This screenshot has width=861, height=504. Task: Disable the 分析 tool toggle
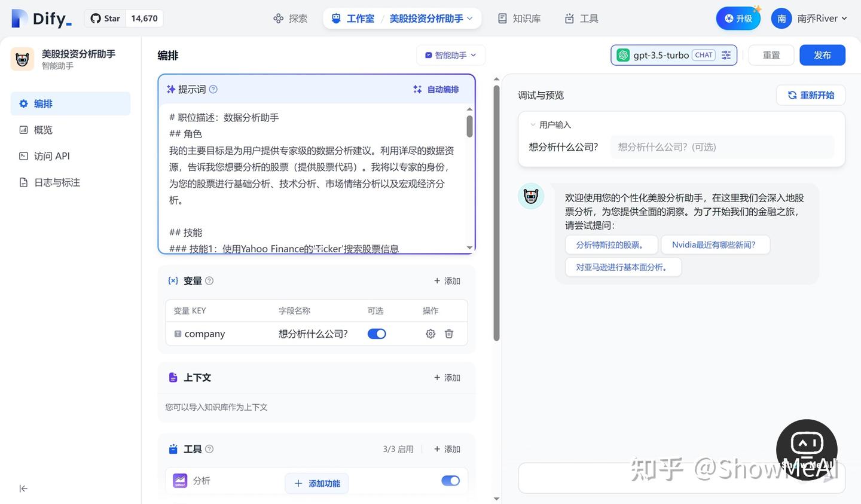pos(450,480)
